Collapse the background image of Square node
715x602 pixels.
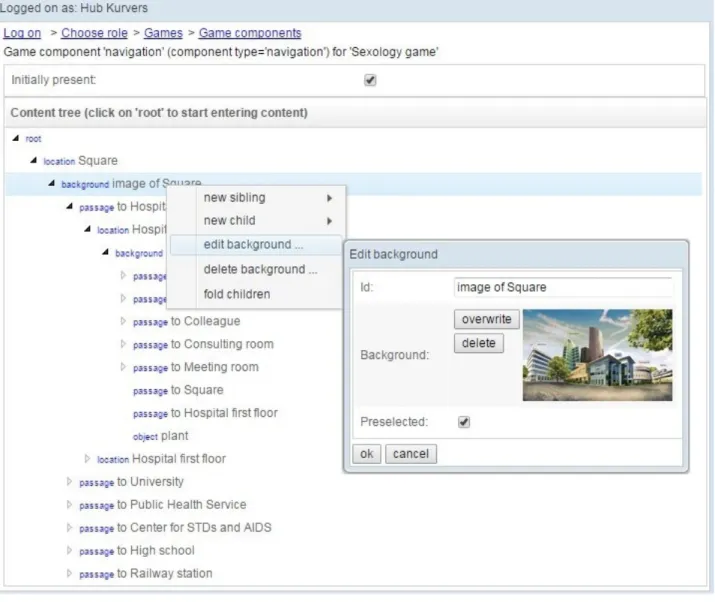click(52, 184)
